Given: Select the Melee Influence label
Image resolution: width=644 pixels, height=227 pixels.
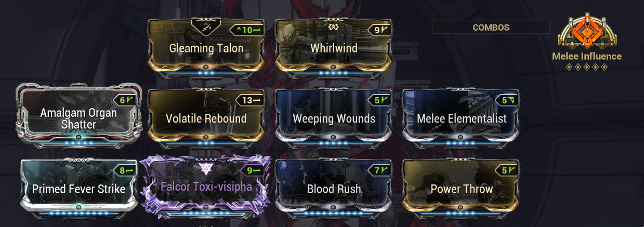Looking at the screenshot, I should (x=587, y=56).
